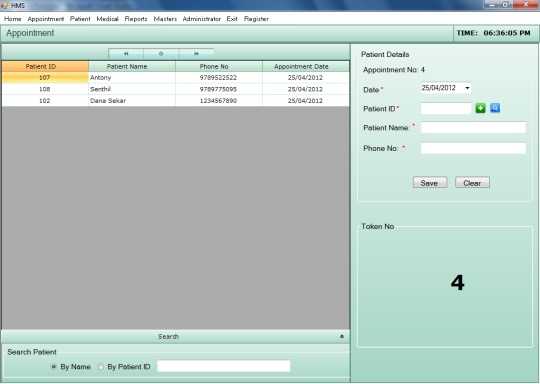Click the Search Patient text box
Image resolution: width=540 pixels, height=384 pixels.
tap(224, 366)
